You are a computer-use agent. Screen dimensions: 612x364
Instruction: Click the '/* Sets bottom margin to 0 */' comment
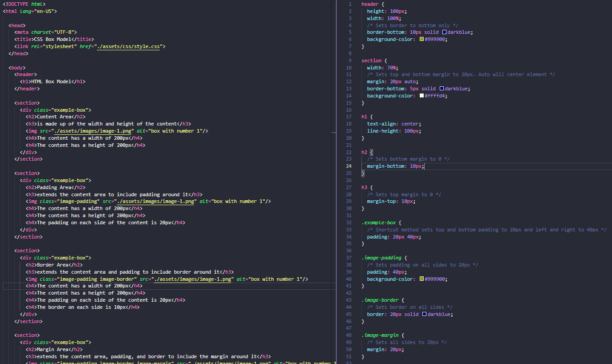(x=408, y=159)
